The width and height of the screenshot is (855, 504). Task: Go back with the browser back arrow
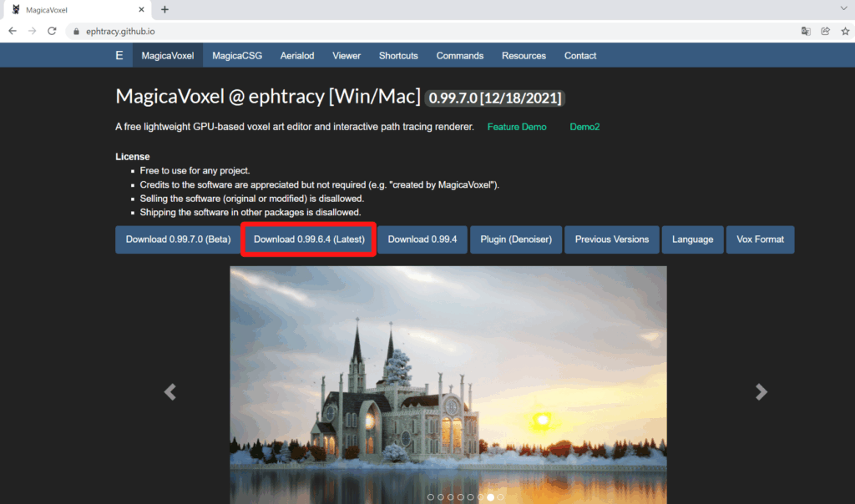coord(12,31)
